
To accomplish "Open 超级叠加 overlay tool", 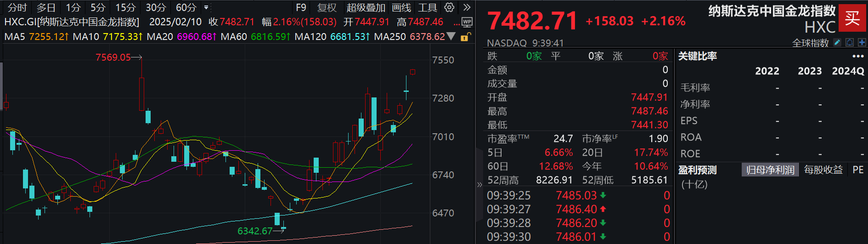I will (366, 7).
